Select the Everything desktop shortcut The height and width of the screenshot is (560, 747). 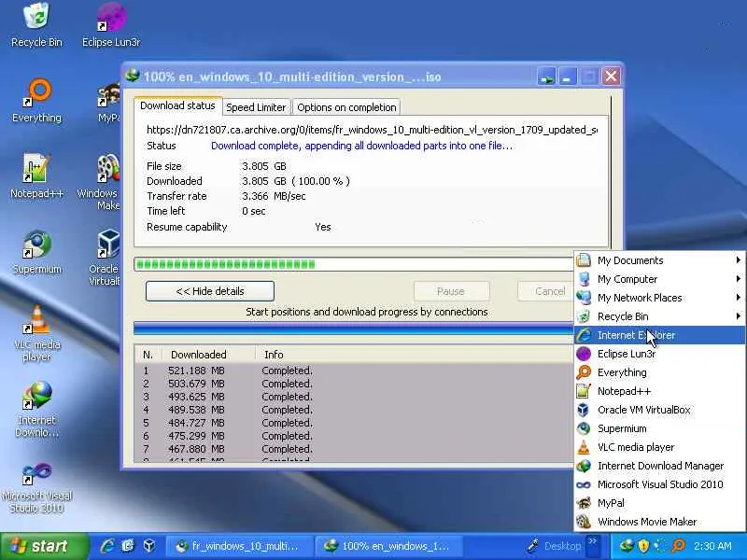[x=36, y=101]
